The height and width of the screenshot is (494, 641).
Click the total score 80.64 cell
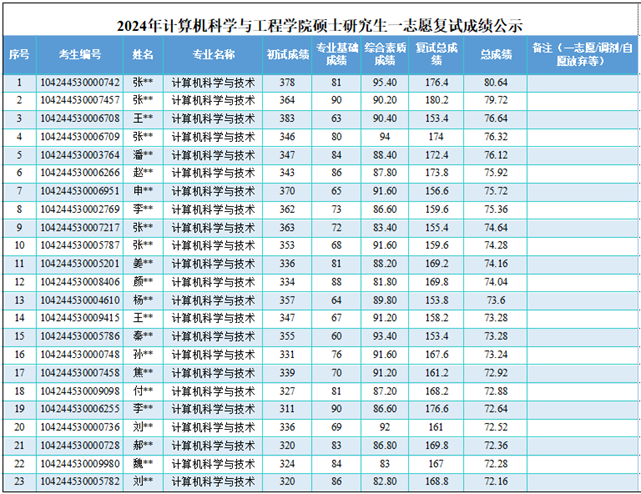(495, 82)
